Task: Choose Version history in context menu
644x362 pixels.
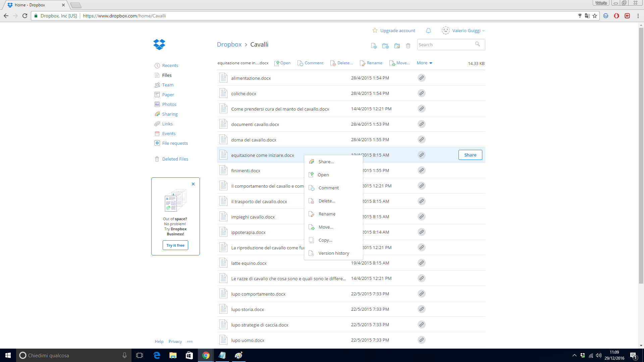Action: point(333,253)
